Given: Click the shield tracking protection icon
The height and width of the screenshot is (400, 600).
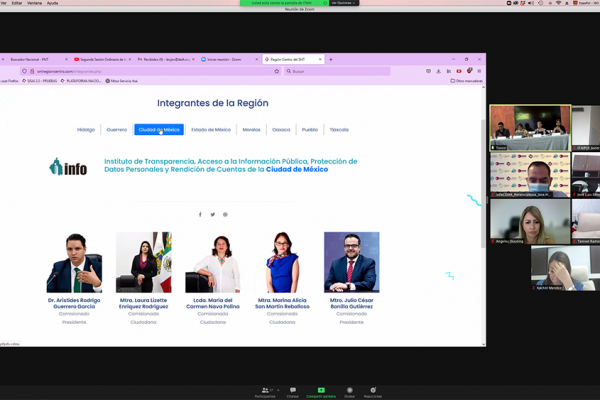Looking at the screenshot, I should click(x=24, y=71).
